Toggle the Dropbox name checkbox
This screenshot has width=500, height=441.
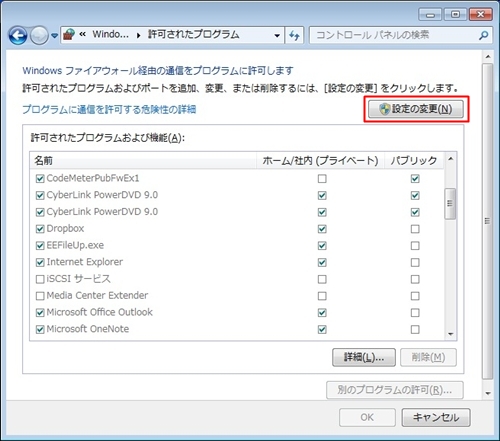[x=40, y=229]
